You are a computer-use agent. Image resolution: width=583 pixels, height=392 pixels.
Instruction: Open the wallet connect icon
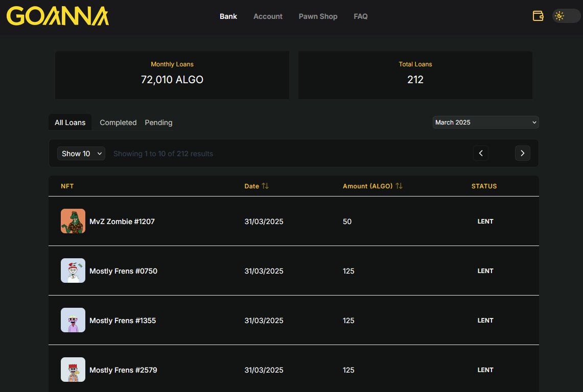coord(538,16)
